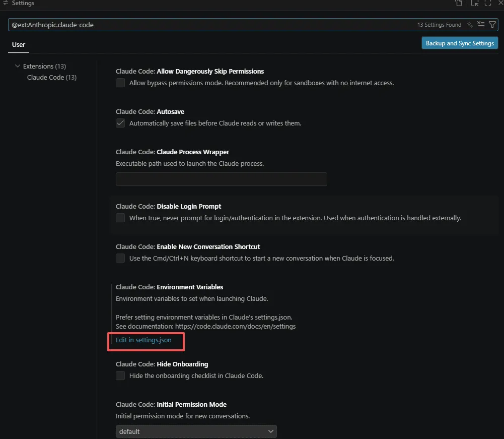Select the "Initial Permission Mode" setting title
This screenshot has height=439, width=504.
[x=191, y=405]
